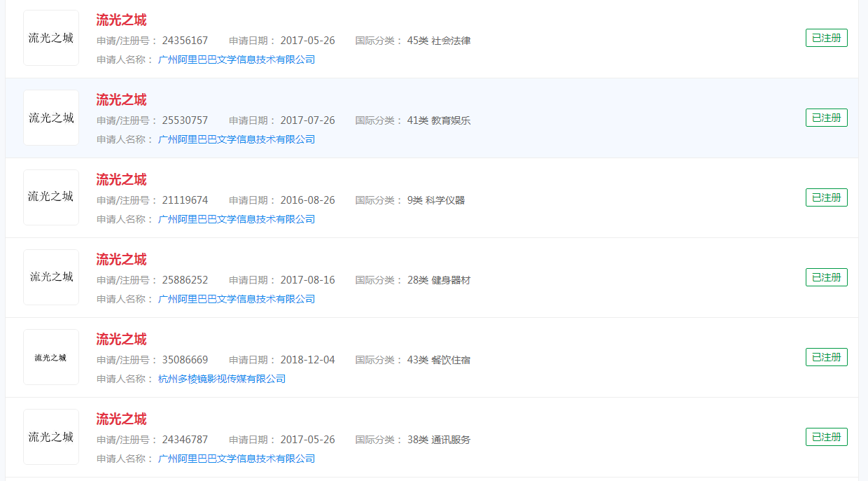Select registration number 35086669

click(185, 360)
